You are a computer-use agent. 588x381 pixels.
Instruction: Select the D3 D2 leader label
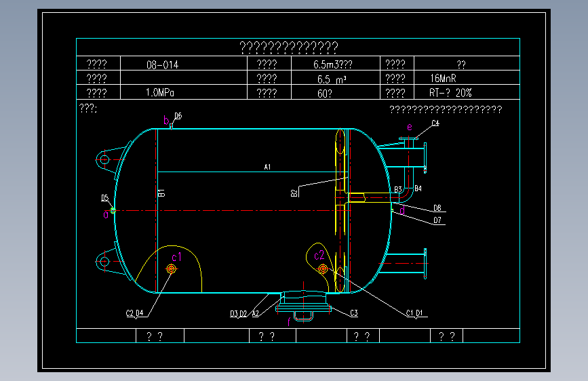[x=239, y=314]
